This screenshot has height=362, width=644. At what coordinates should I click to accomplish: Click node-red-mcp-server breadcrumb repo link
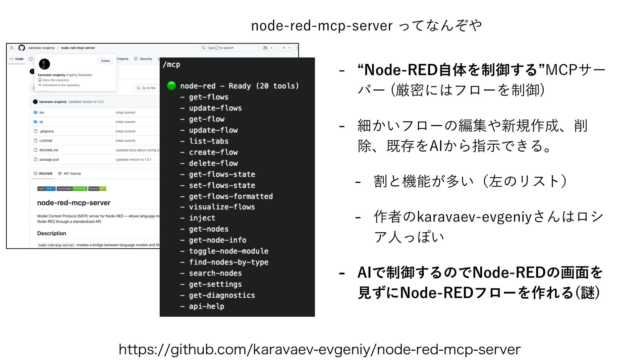pyautogui.click(x=78, y=48)
